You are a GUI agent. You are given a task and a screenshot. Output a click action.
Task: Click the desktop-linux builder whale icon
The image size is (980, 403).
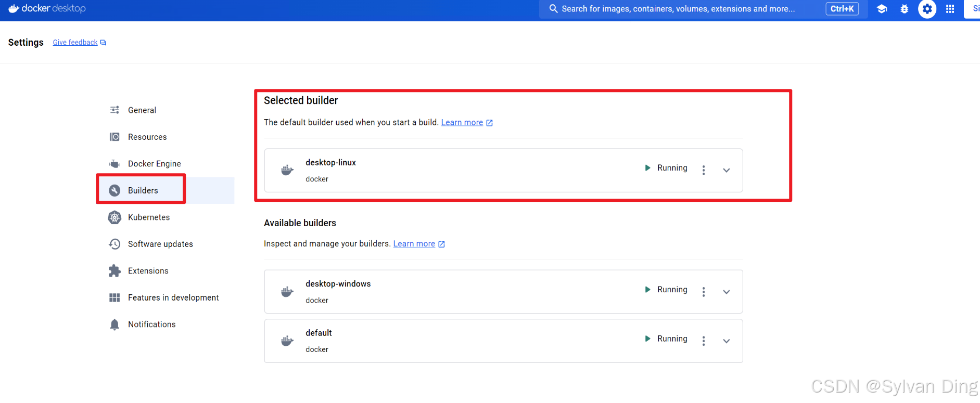[287, 170]
